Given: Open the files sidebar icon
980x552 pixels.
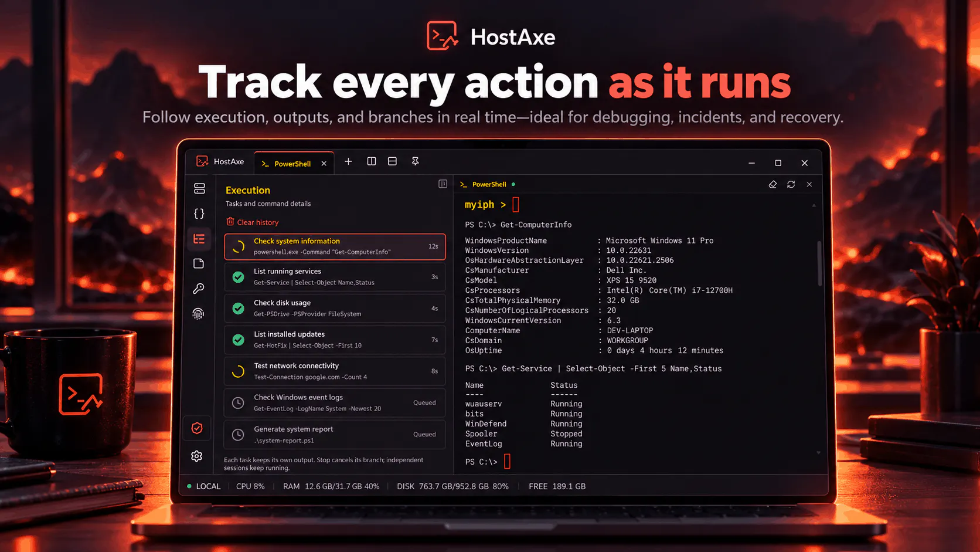Looking at the screenshot, I should (x=199, y=263).
